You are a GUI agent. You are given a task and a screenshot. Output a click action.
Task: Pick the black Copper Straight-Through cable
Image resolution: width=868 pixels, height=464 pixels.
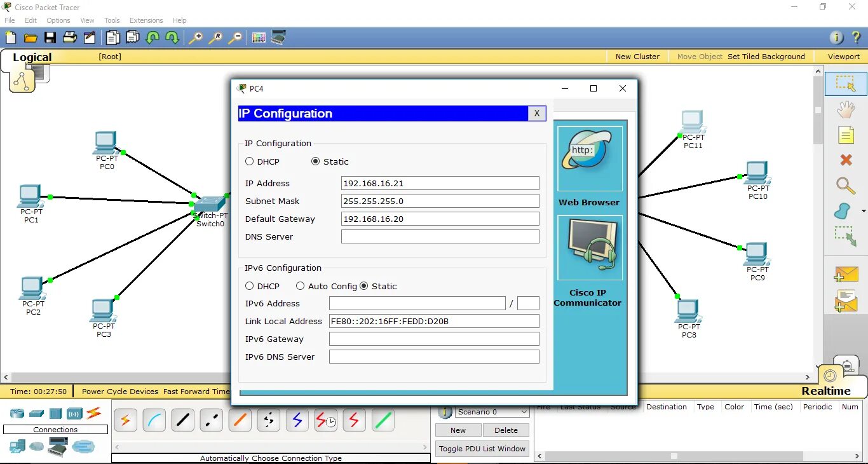pos(183,420)
